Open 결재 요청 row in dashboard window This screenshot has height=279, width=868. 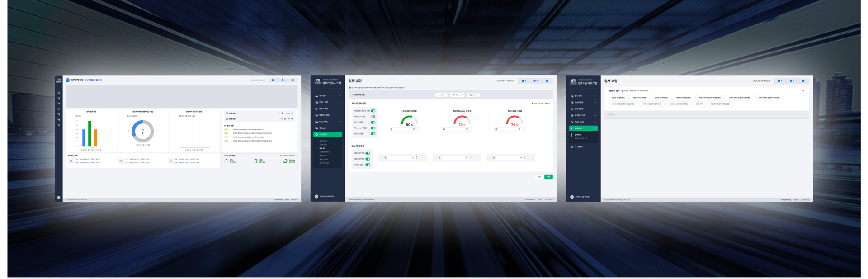pyautogui.click(x=259, y=113)
